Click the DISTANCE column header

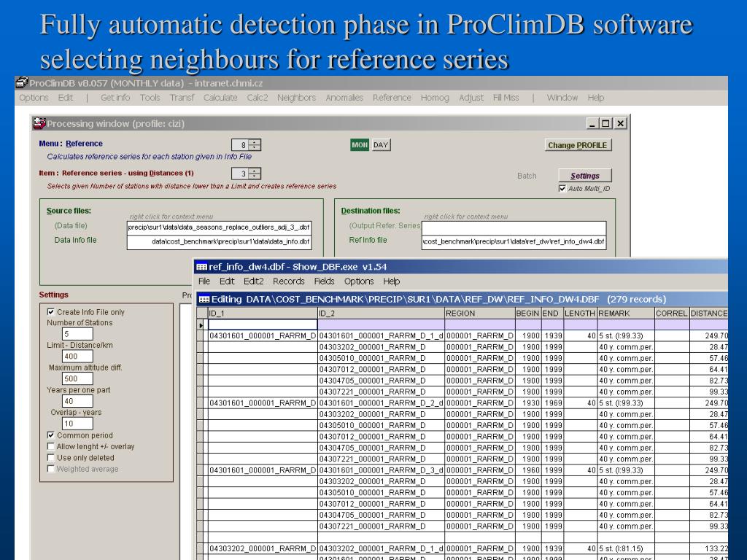pos(709,314)
